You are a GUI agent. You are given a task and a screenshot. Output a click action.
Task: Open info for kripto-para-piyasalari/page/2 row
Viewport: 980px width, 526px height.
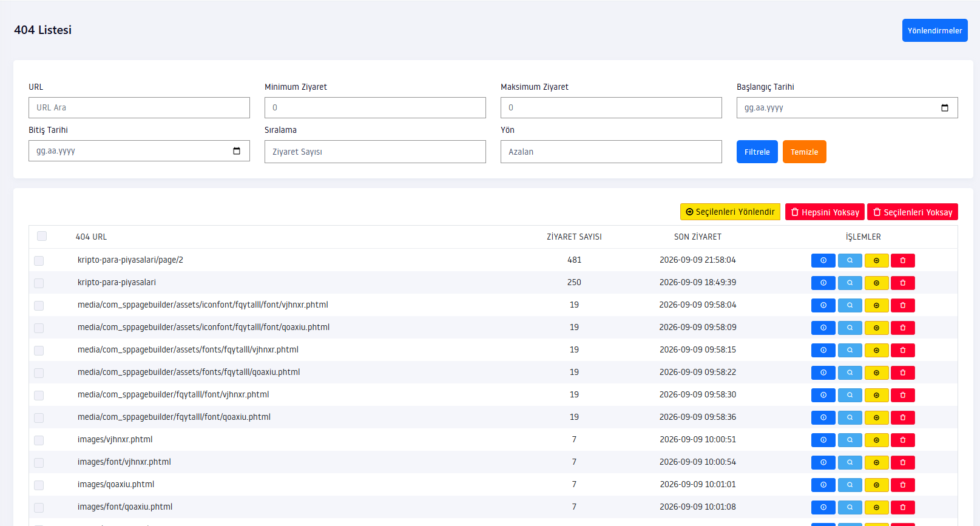(x=823, y=260)
